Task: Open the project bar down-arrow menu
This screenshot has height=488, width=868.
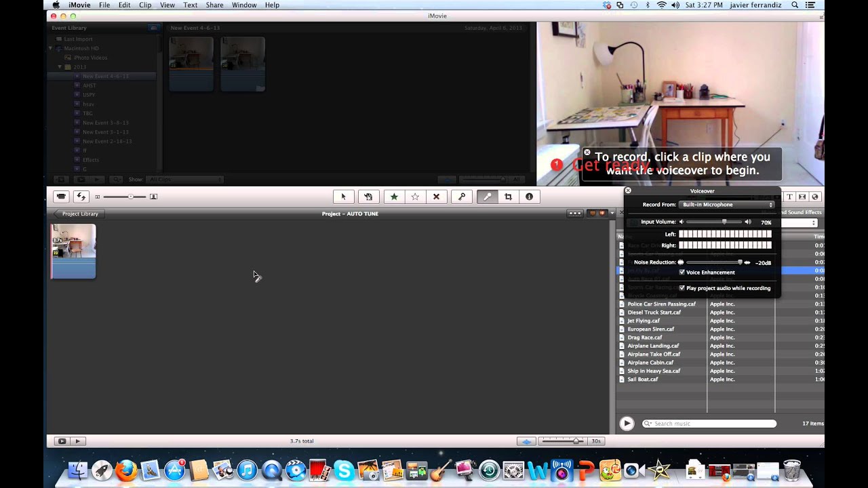Action: tap(612, 213)
